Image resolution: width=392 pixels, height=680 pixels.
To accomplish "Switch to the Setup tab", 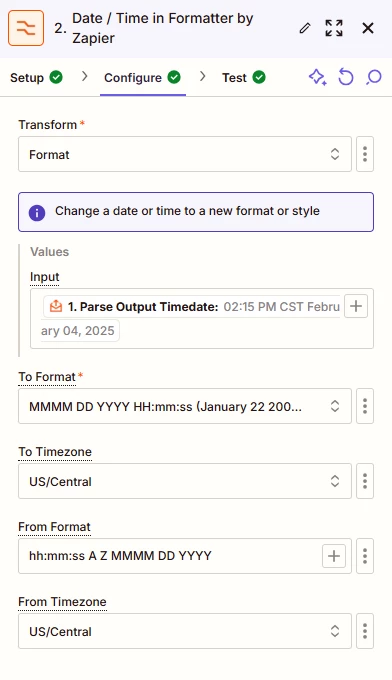I will pyautogui.click(x=36, y=78).
